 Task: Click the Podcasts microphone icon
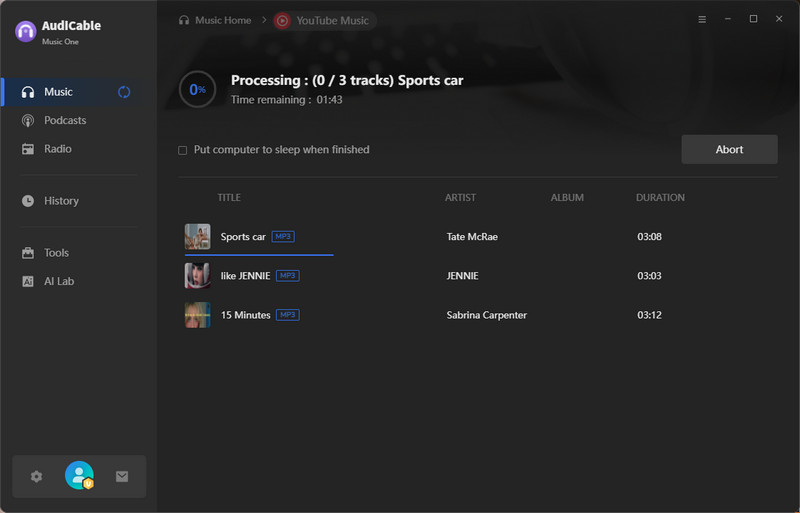point(28,120)
